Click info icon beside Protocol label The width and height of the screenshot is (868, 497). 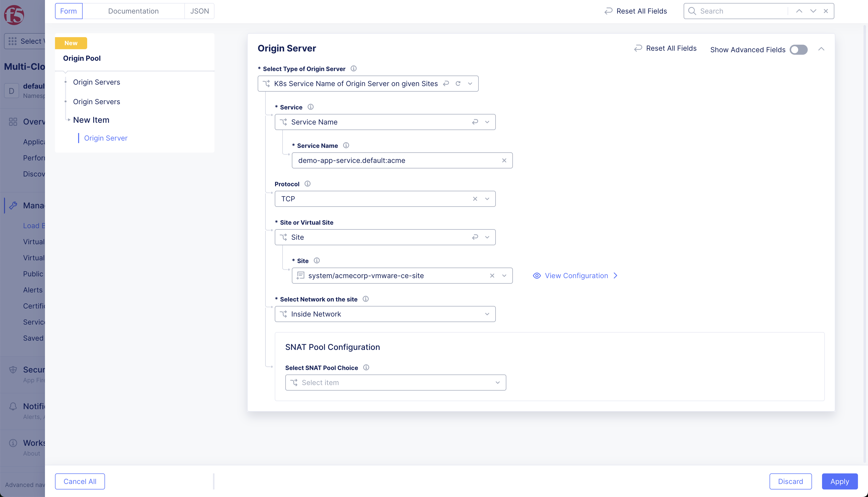[x=307, y=184]
